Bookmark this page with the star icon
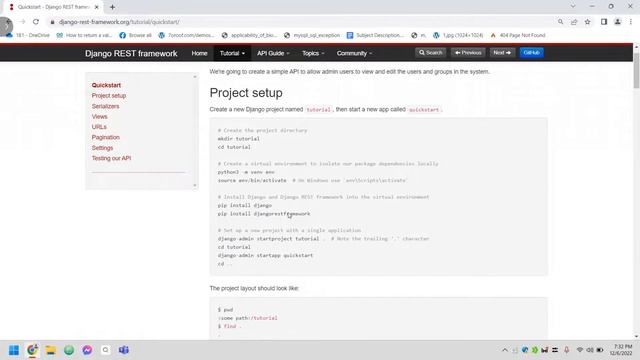 click(x=587, y=22)
